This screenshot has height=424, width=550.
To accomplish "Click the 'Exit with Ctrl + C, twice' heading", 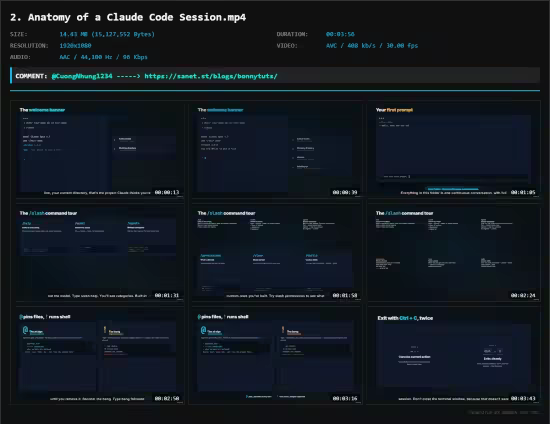I will point(405,318).
